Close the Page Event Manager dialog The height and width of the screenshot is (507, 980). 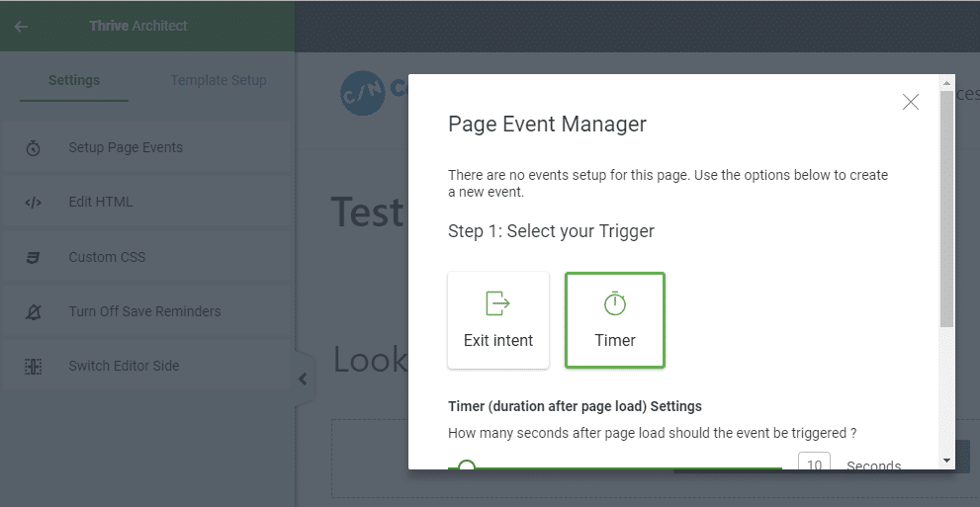[911, 102]
